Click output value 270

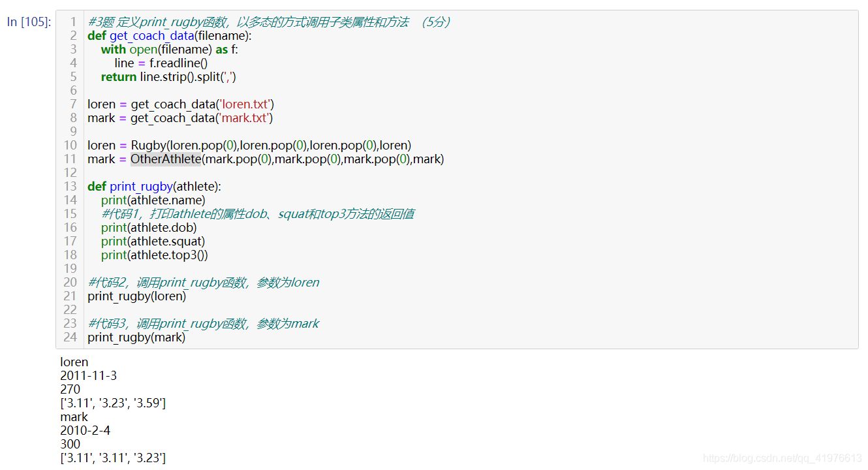pyautogui.click(x=70, y=389)
